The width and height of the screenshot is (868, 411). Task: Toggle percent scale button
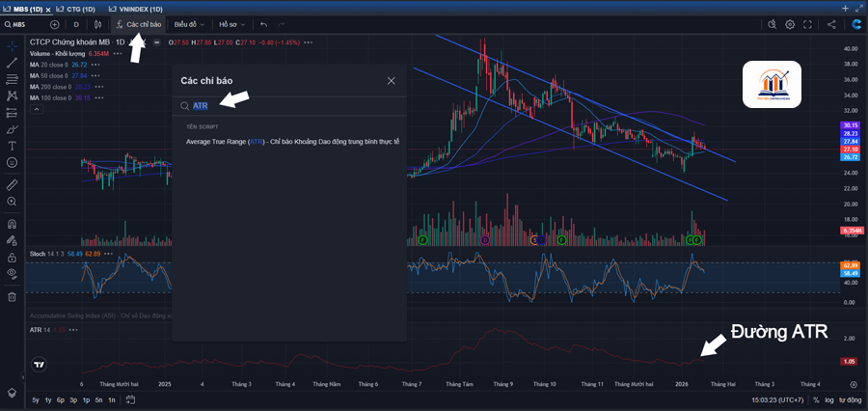coord(816,400)
